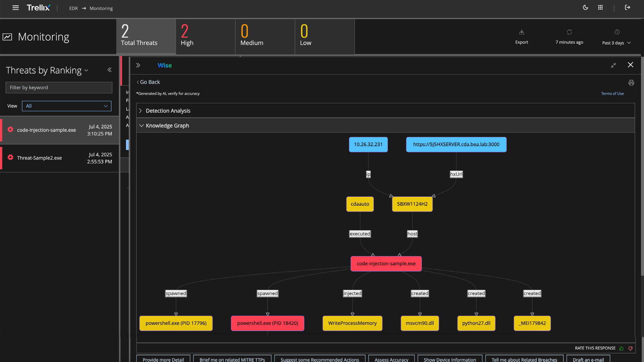Give thumbs up rating
The height and width of the screenshot is (362, 644).
[621, 348]
